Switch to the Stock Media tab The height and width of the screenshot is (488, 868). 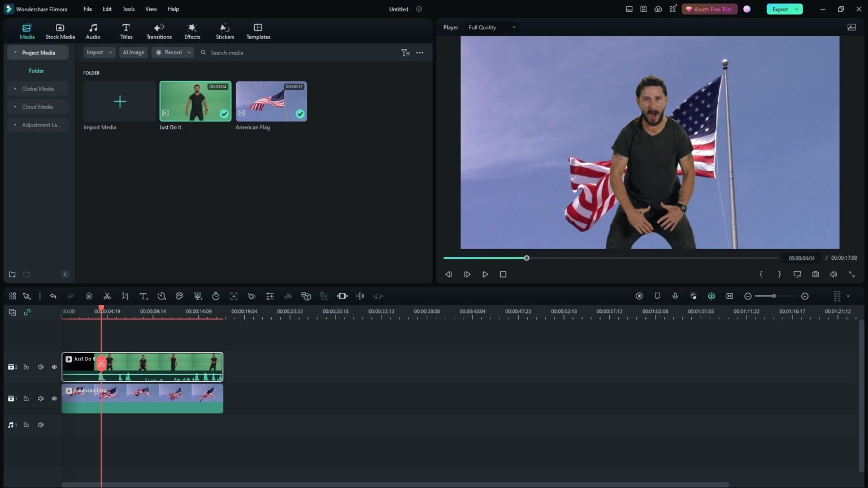coord(60,32)
